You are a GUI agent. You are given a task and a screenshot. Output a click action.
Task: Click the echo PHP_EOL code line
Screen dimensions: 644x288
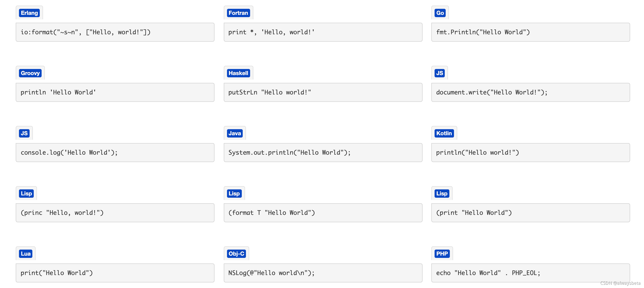tap(531, 273)
